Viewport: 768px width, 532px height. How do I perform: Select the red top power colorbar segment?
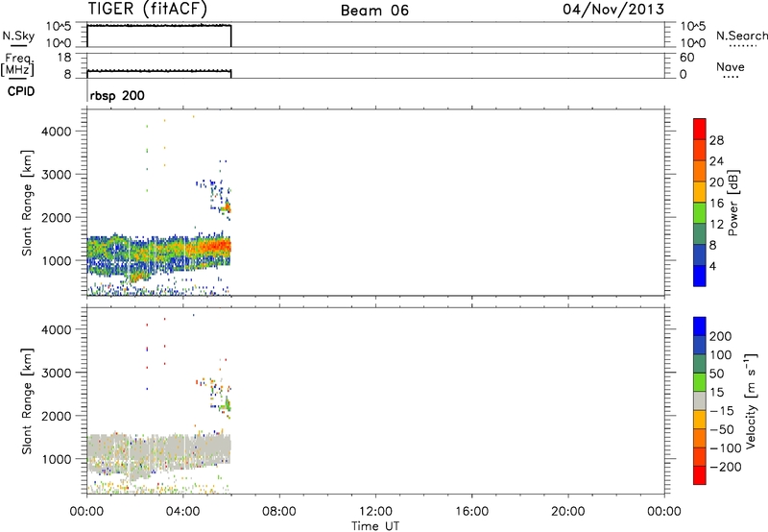(700, 129)
